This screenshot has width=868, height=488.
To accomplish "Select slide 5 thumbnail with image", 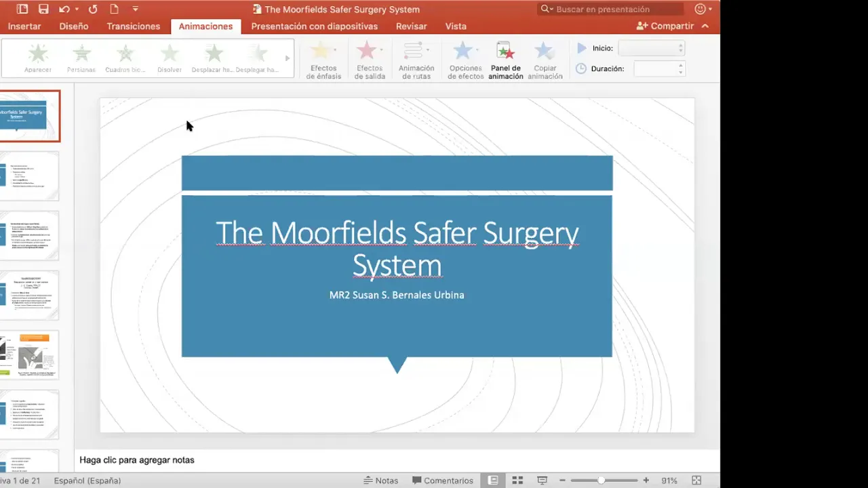I will click(29, 354).
